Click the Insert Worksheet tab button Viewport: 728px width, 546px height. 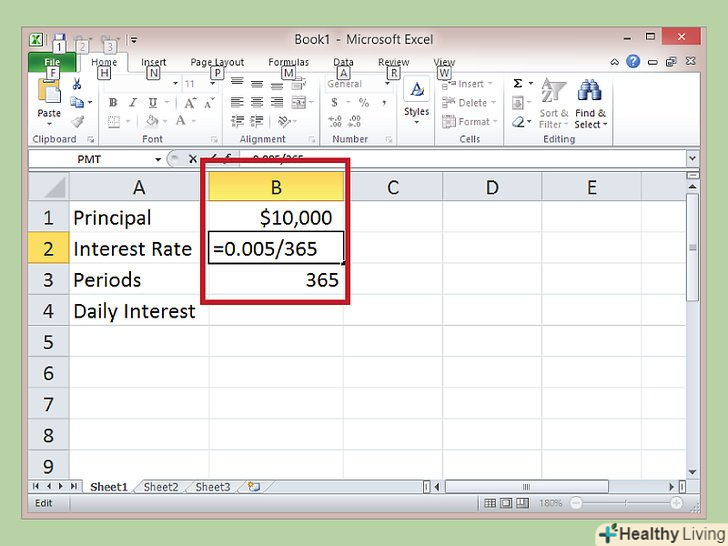[x=254, y=487]
